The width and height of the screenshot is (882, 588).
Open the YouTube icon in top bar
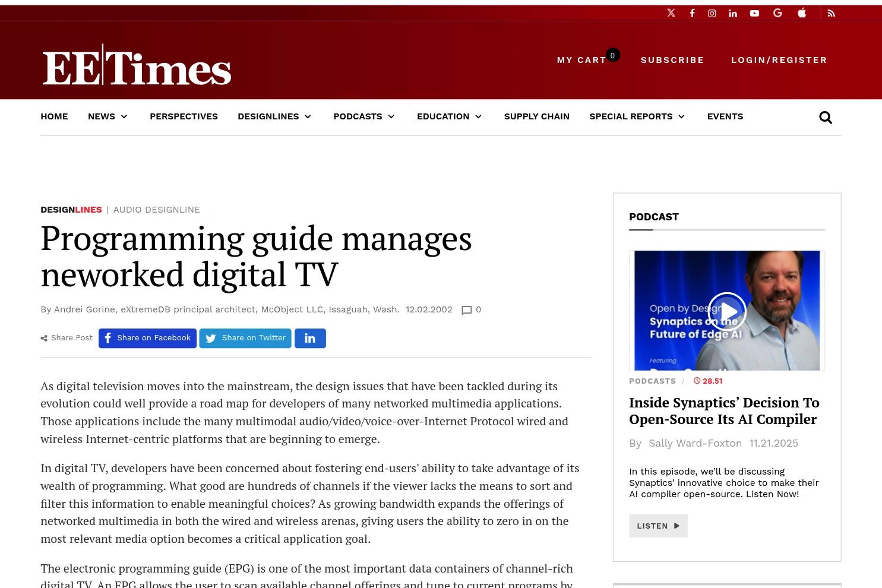point(754,13)
